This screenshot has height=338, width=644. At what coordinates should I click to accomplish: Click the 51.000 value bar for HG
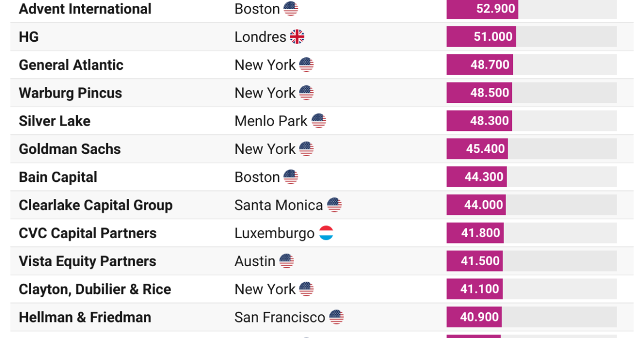[x=481, y=37]
